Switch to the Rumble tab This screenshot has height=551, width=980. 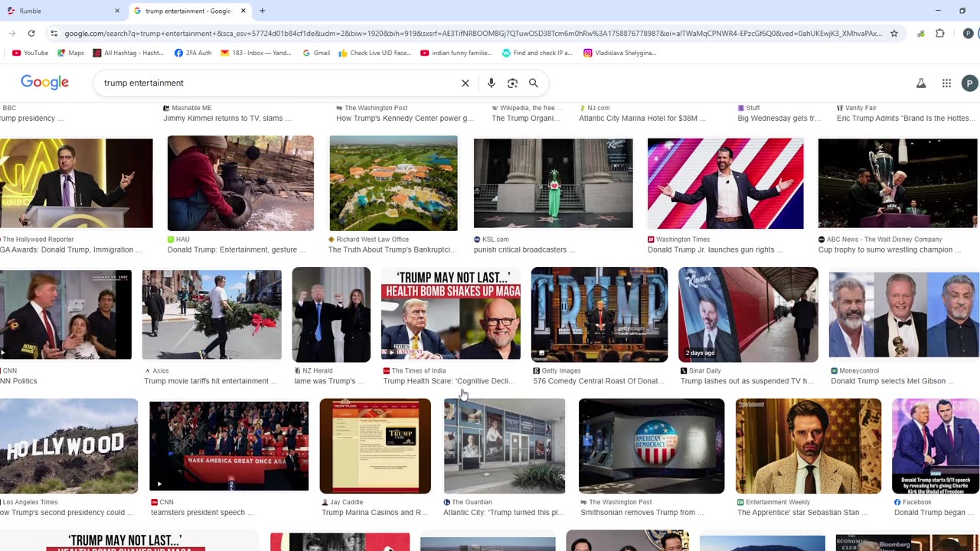click(63, 11)
